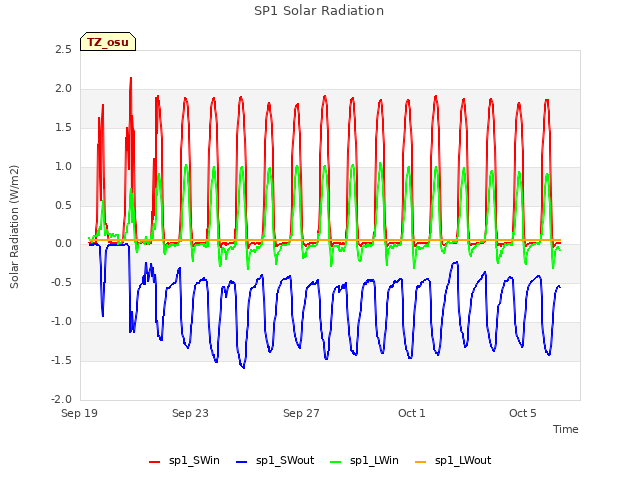The image size is (640, 480).
Task: Click the Sep 19 x-axis tick label
Action: 79,413
